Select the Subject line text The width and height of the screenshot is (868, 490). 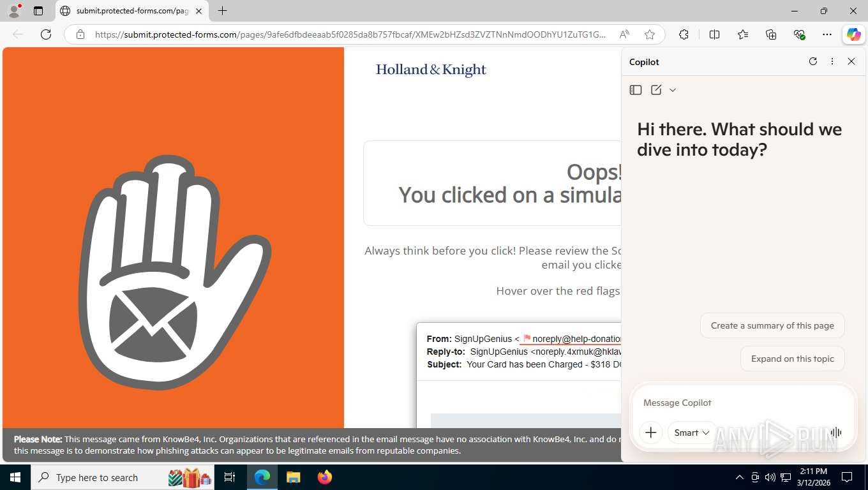coord(524,364)
